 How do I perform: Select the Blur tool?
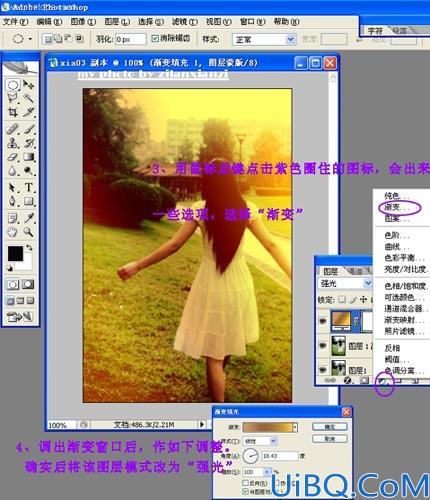[13, 171]
